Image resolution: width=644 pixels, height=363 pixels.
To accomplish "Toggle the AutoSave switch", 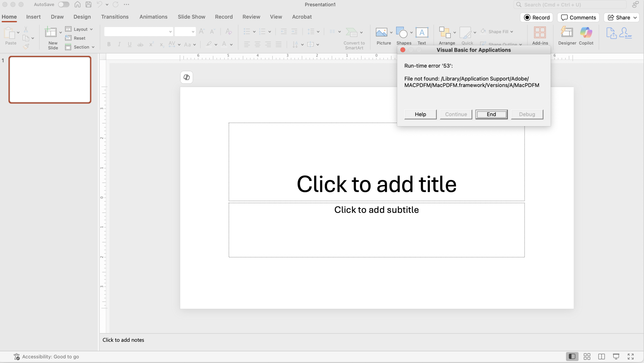I will coord(64,5).
